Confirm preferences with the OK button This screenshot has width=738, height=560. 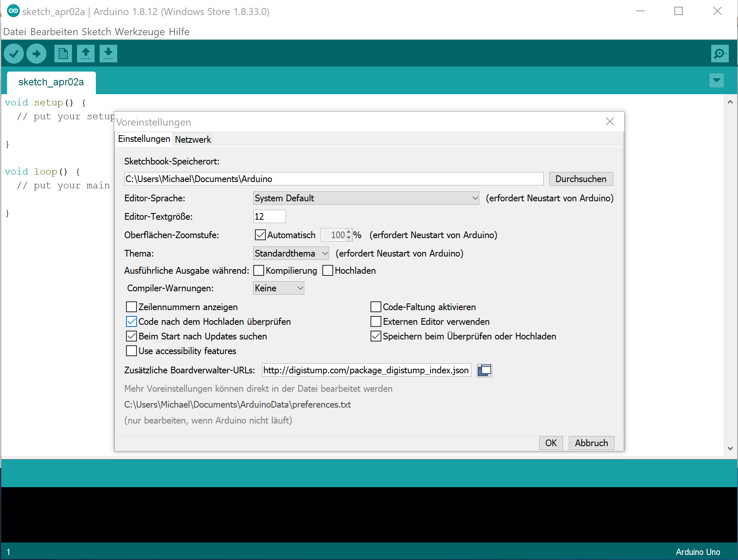[551, 443]
